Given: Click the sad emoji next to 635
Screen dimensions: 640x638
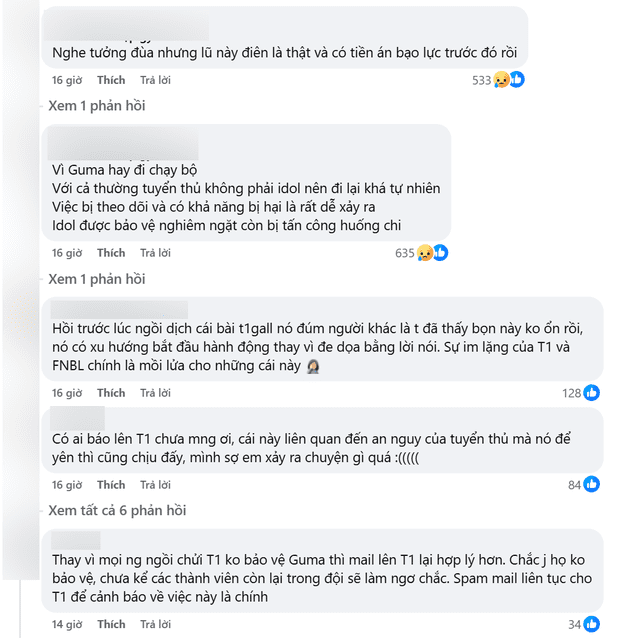Looking at the screenshot, I should 425,253.
